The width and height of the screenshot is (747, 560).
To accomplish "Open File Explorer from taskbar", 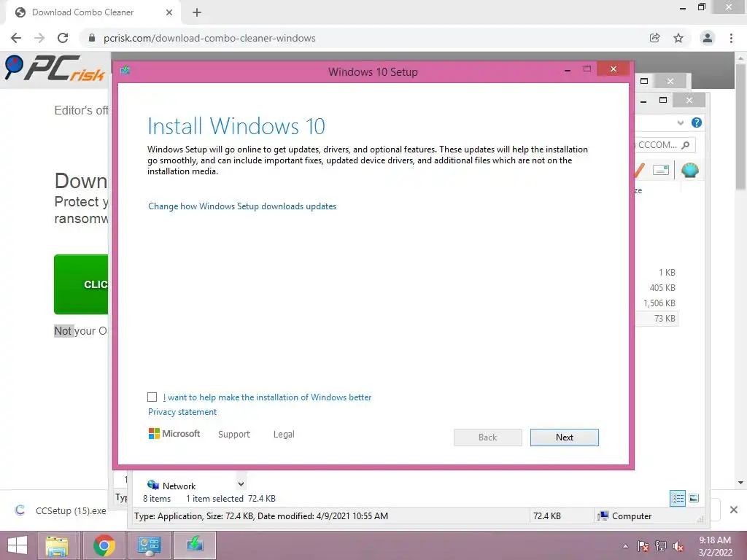I will [57, 545].
